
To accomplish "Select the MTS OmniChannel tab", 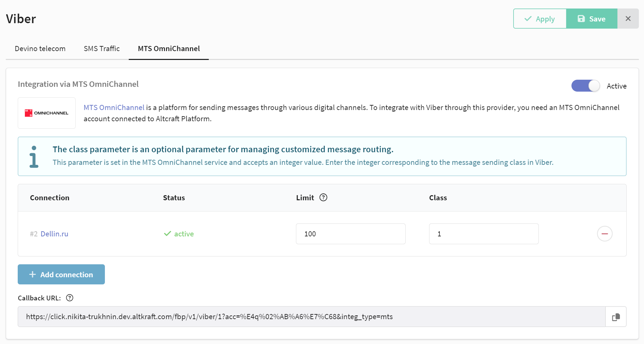I will [169, 49].
